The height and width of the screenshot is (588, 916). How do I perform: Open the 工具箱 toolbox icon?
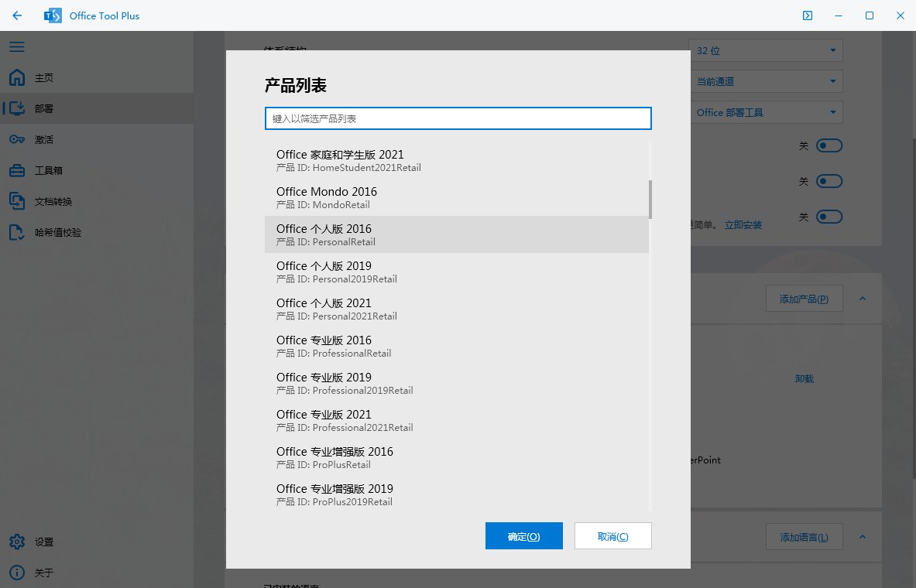point(17,170)
